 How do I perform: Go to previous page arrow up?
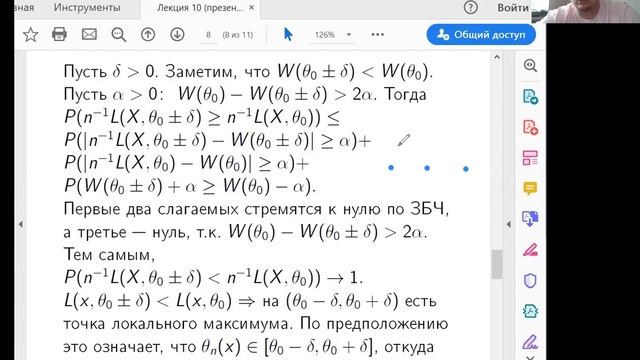[x=148, y=35]
